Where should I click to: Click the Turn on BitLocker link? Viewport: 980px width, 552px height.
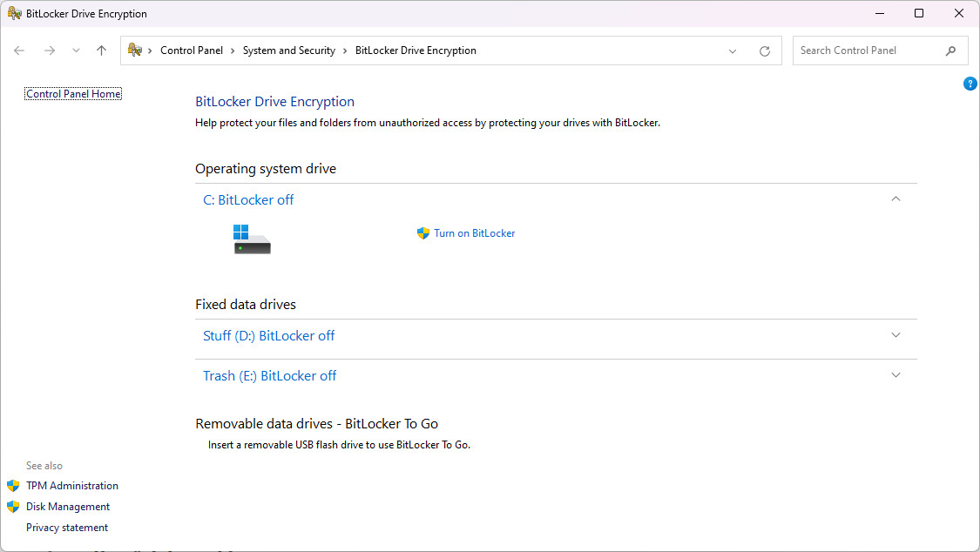[x=474, y=233]
